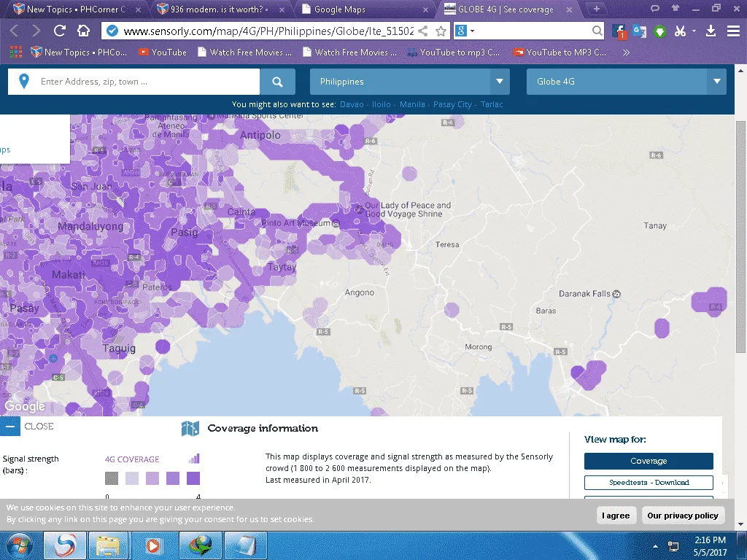Open Our privacy policy button
The image size is (747, 560).
coord(682,516)
